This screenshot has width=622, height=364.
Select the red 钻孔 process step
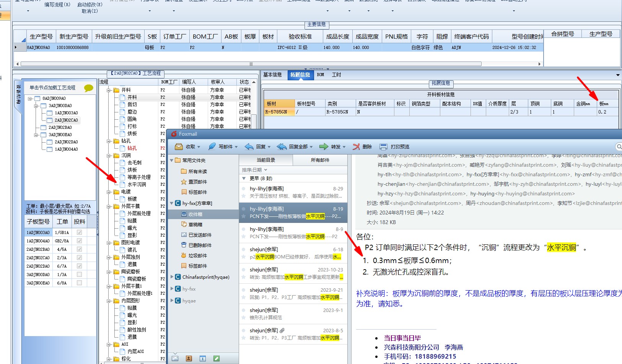tap(132, 148)
